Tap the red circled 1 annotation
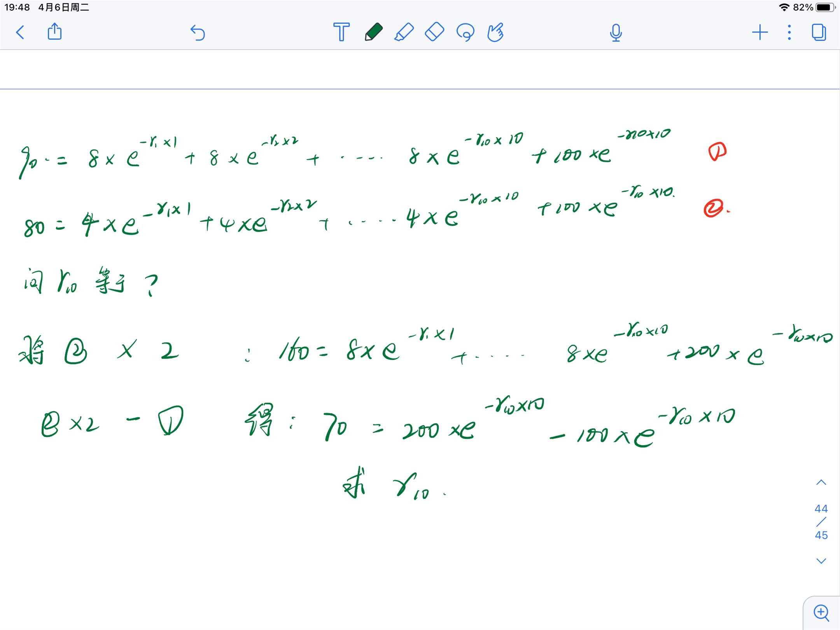 [717, 151]
